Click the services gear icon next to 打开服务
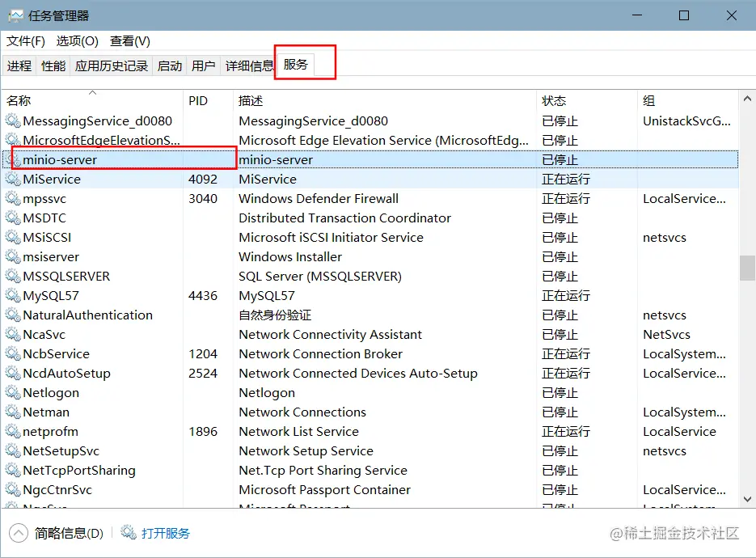The height and width of the screenshot is (558, 756). (129, 532)
